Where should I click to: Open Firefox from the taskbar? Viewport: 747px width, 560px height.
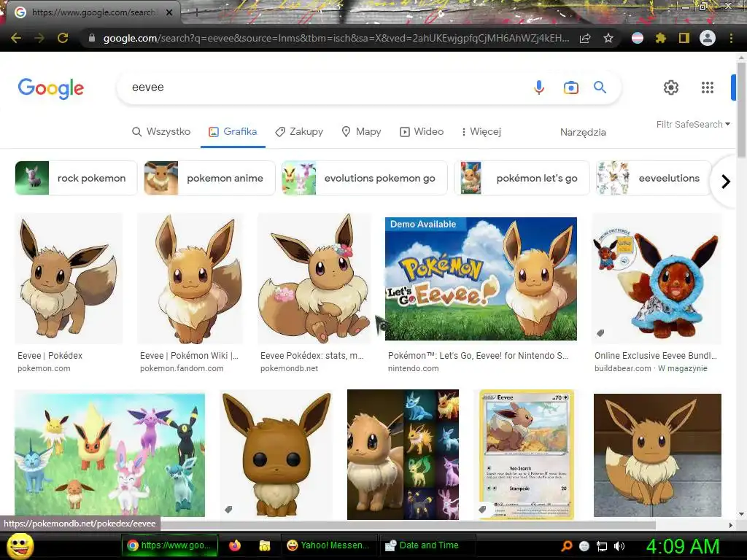pos(235,545)
